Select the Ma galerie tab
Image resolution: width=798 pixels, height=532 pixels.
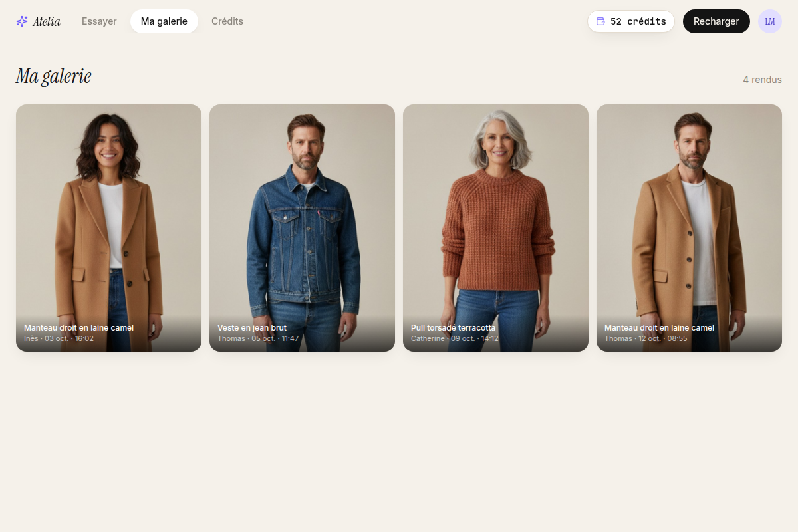coord(164,21)
